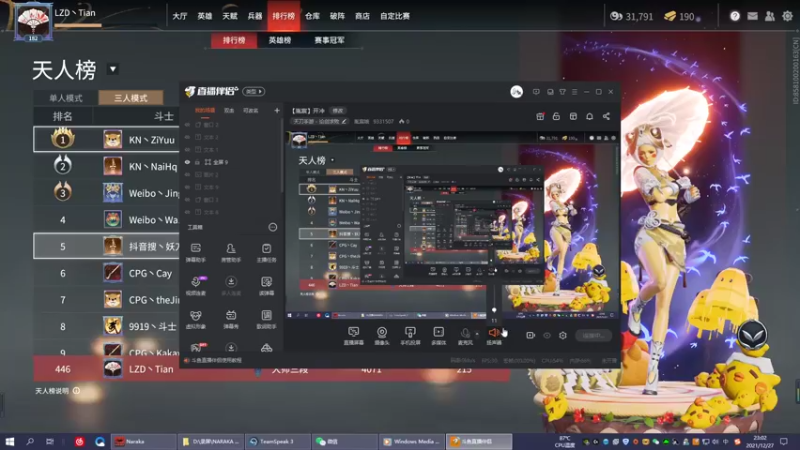Toggle the lock on the 全屏 9 source
Viewport: 800px width, 450px height.
(x=197, y=162)
